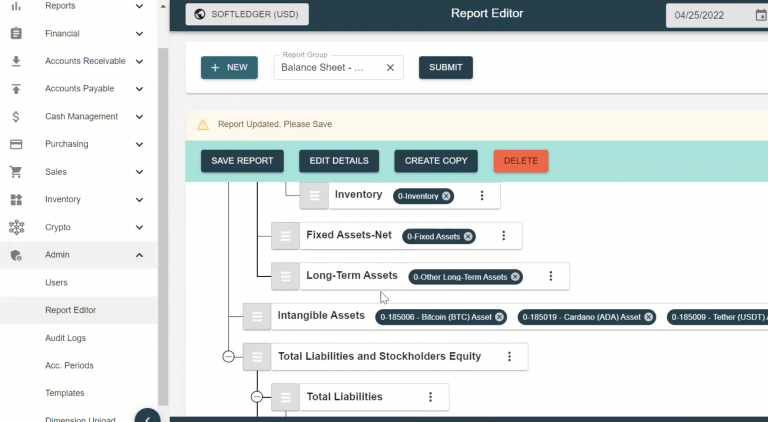
Task: Click the SOFTLEDGER (USD) entity selector
Action: pos(247,14)
